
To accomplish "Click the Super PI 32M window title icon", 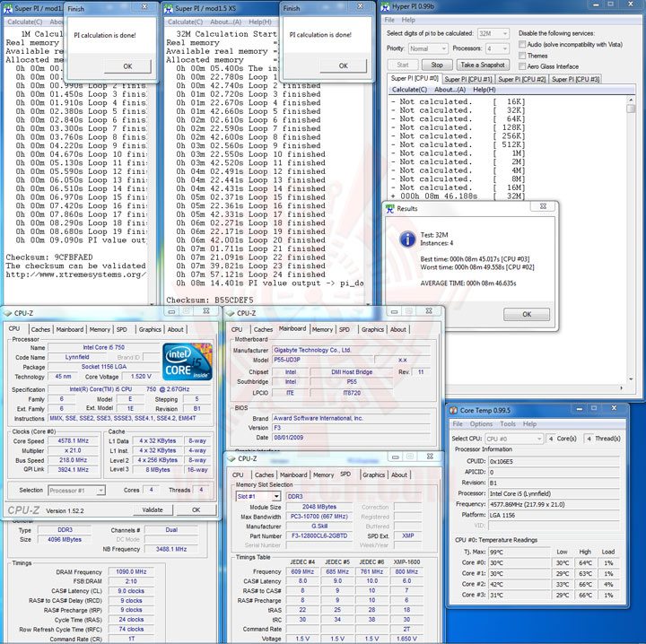I will (x=169, y=8).
